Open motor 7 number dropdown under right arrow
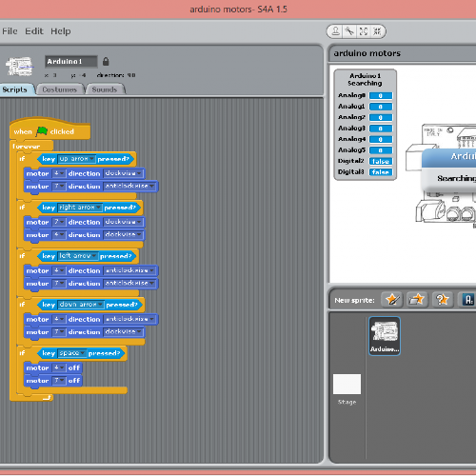This screenshot has width=476, height=476. pos(59,222)
